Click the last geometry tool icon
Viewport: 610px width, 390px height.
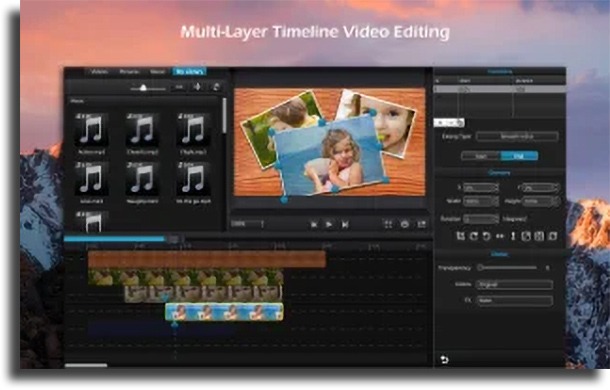(x=552, y=236)
